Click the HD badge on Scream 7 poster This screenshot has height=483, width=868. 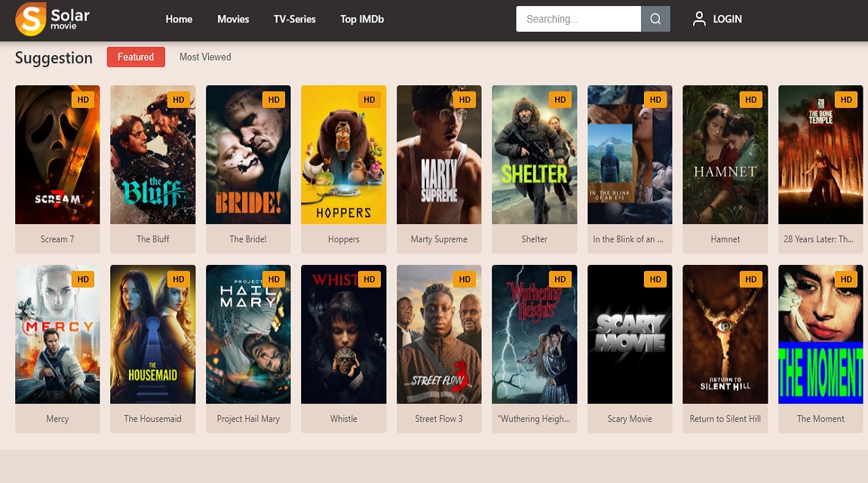click(x=83, y=100)
